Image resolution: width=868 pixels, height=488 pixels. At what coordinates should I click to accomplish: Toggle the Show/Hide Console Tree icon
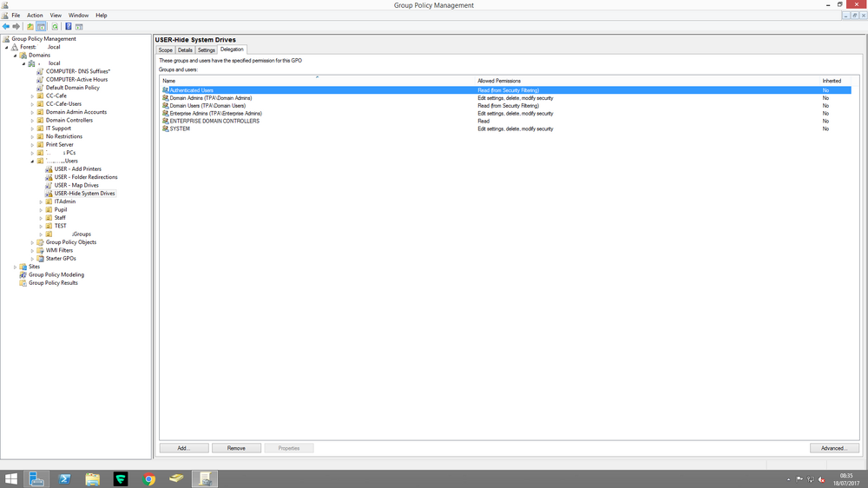pos(41,27)
